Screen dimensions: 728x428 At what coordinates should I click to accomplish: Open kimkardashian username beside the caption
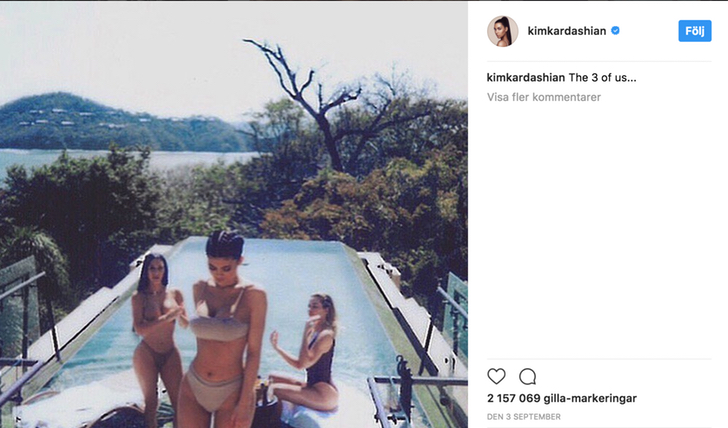[526, 78]
